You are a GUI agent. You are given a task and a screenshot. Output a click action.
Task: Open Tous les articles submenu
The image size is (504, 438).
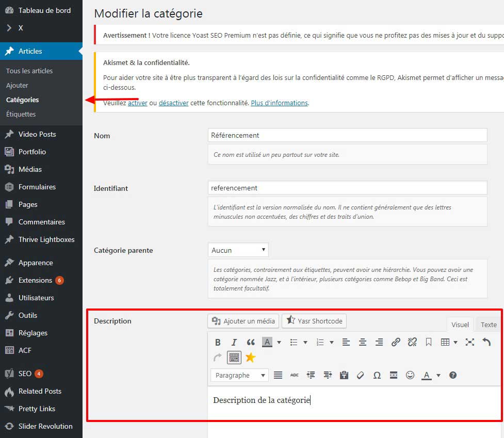pyautogui.click(x=29, y=71)
